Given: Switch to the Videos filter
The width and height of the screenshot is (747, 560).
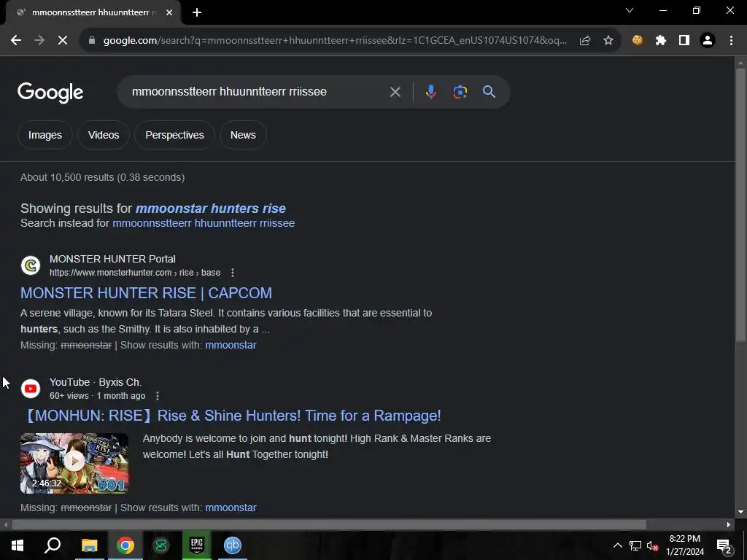Looking at the screenshot, I should pos(104,135).
